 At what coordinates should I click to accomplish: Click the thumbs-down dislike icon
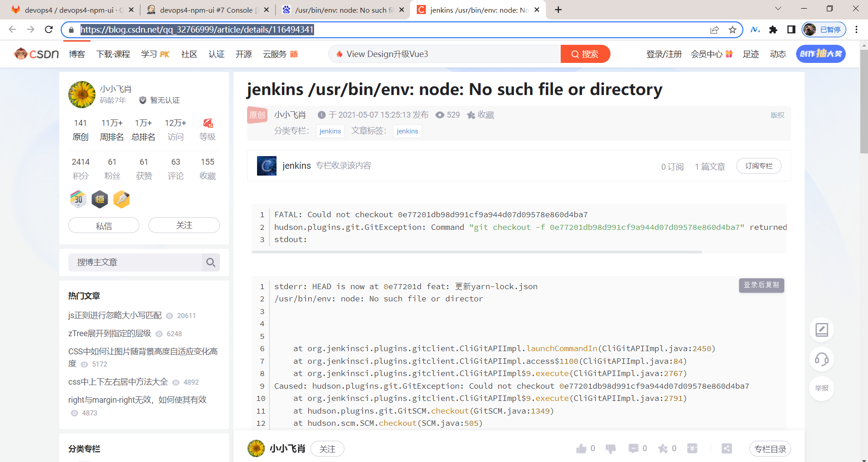click(610, 448)
